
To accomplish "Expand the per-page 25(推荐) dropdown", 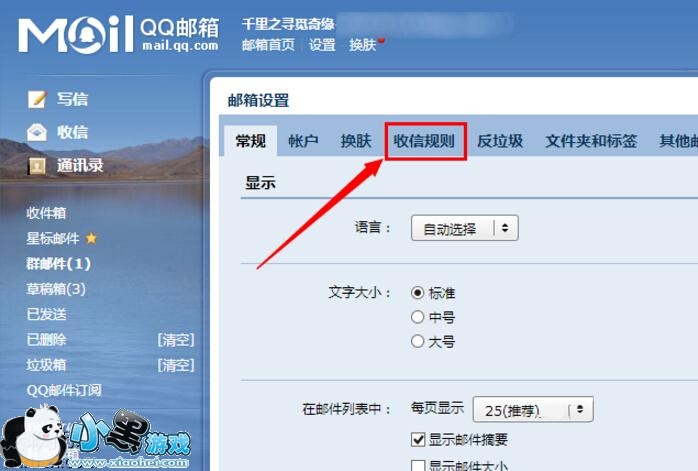I will point(533,409).
